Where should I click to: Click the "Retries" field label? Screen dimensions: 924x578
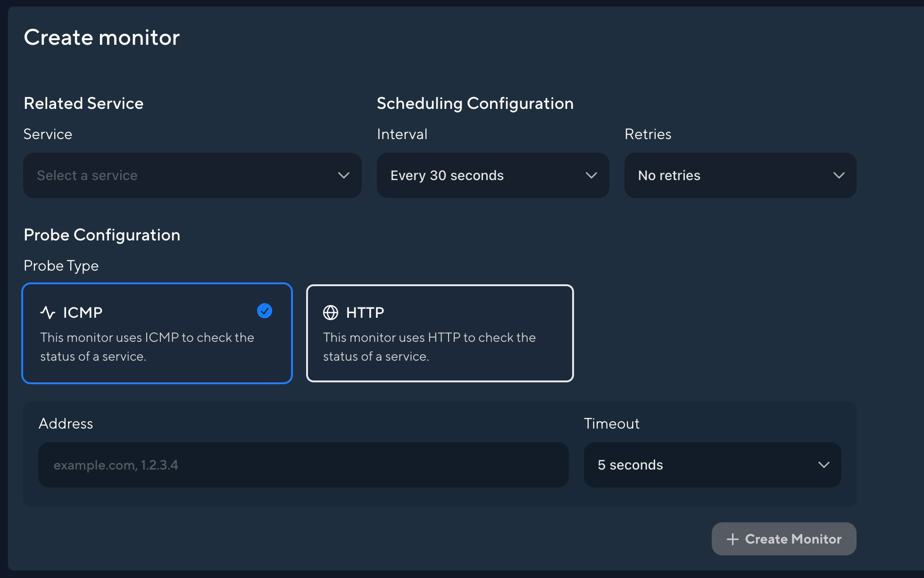(648, 134)
